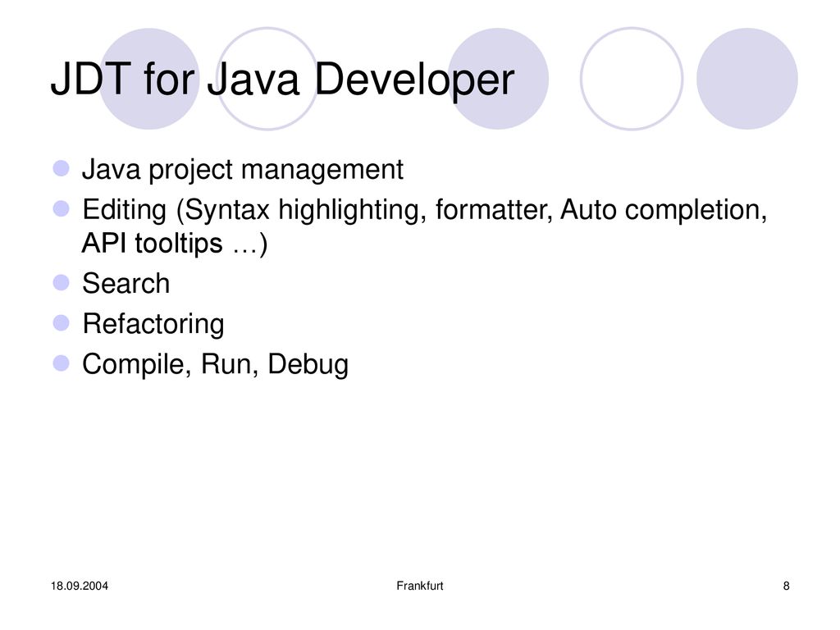
Task: Click the "API tooltips …)" text line
Action: 175,244
